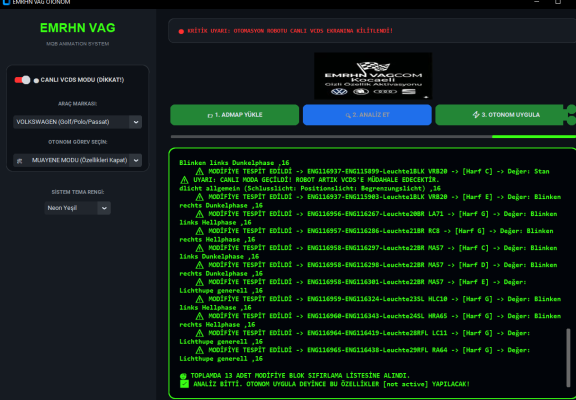Click the white dot beside CANLI VCDS MODU
Viewport: 576px width, 400px height.
click(x=36, y=80)
